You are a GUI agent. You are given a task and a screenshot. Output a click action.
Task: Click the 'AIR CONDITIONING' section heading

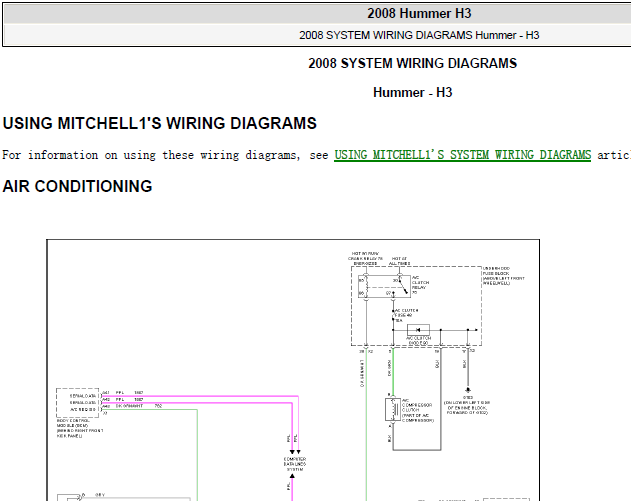pos(77,186)
